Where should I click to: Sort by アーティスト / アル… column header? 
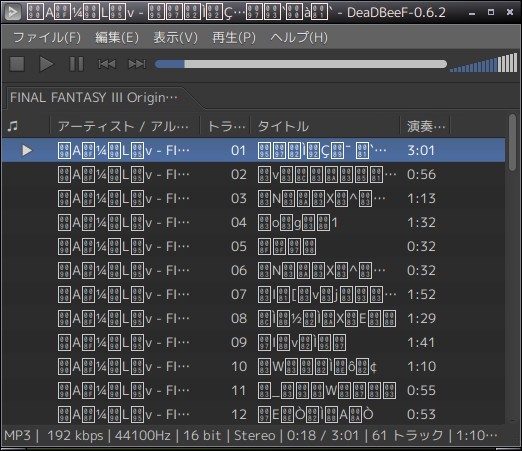(x=125, y=126)
